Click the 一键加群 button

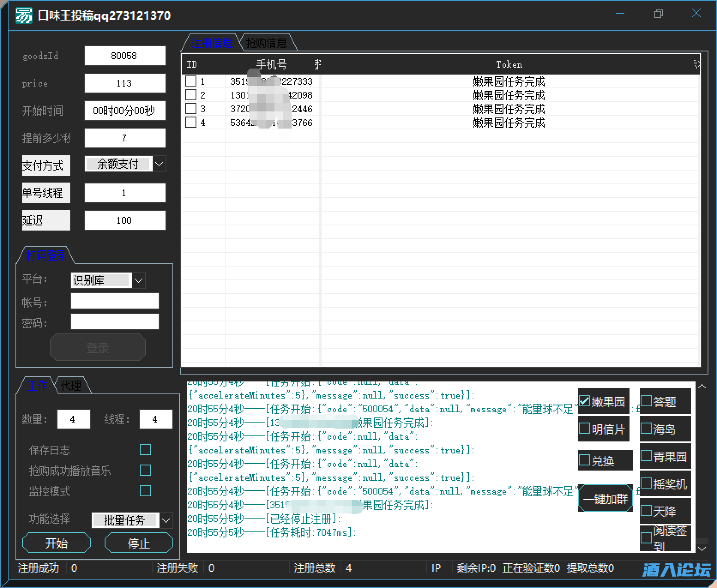coord(605,499)
